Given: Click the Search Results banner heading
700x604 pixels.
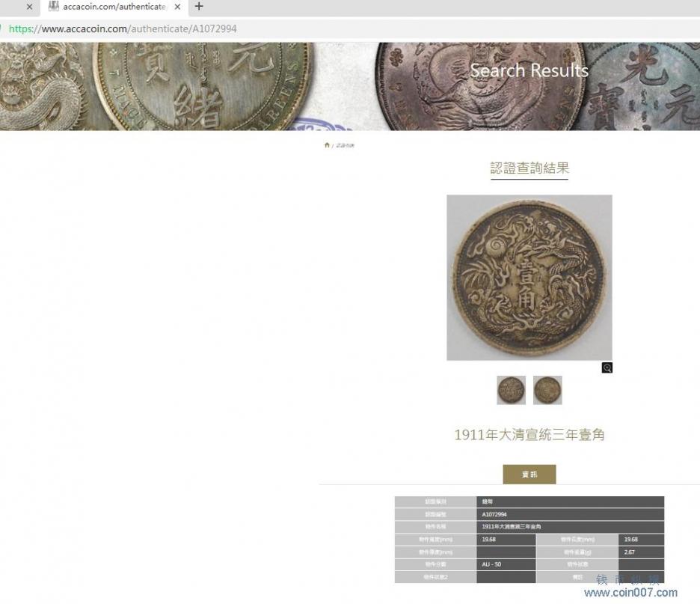Looking at the screenshot, I should point(529,70).
